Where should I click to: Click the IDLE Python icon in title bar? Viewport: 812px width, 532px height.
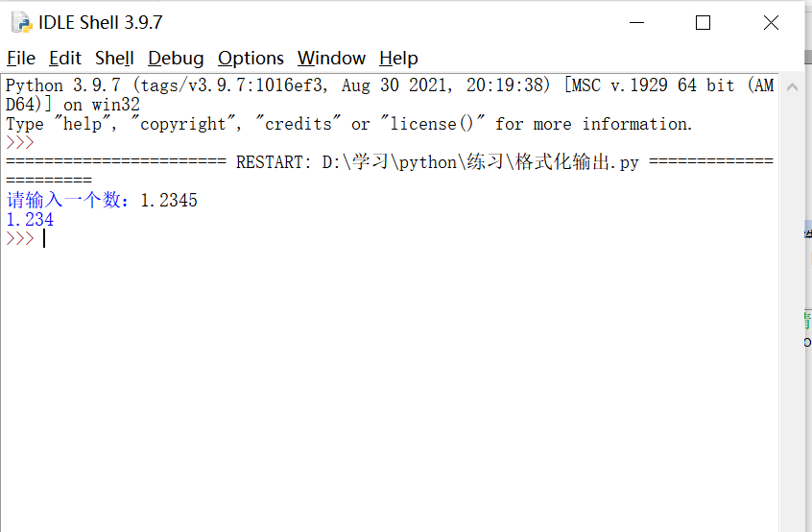[x=22, y=22]
